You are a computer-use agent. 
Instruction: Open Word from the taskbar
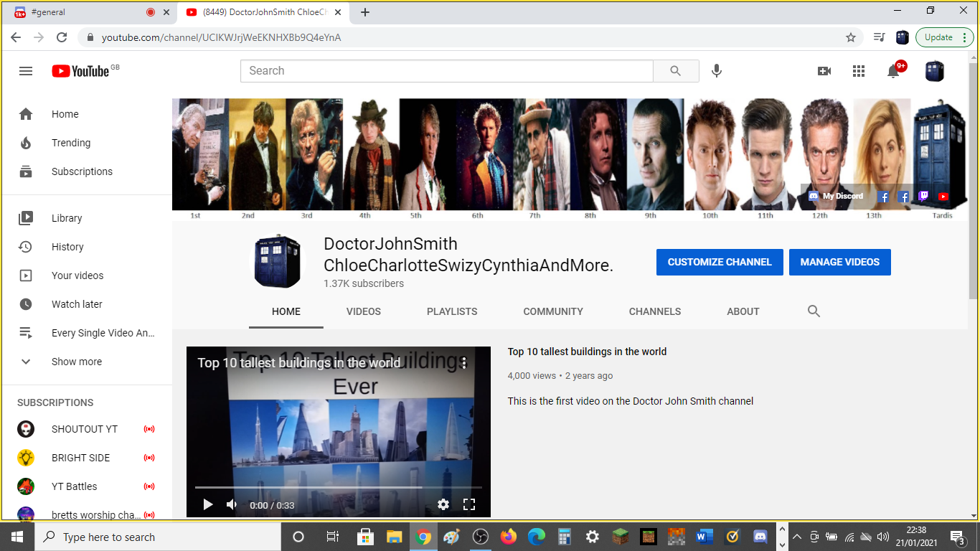[x=705, y=537]
